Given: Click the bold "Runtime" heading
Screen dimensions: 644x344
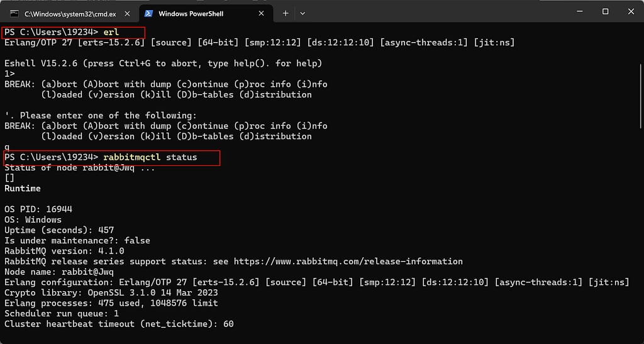Looking at the screenshot, I should (x=22, y=188).
